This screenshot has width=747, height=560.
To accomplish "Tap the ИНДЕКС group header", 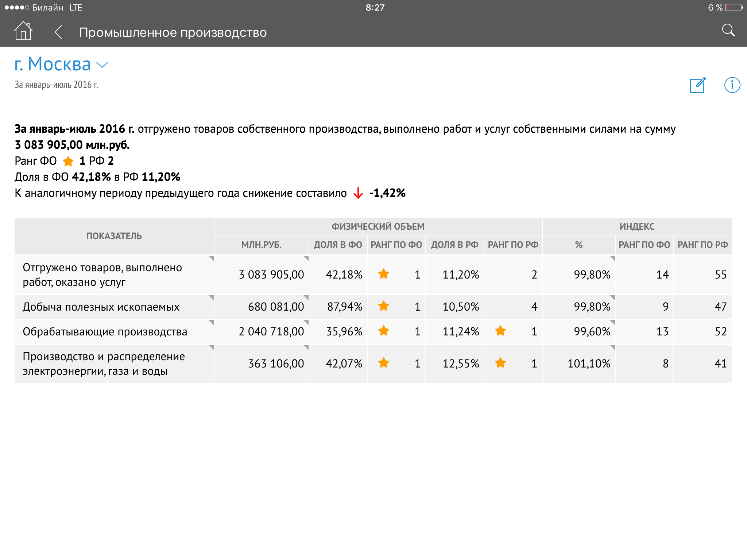I will pos(637,227).
